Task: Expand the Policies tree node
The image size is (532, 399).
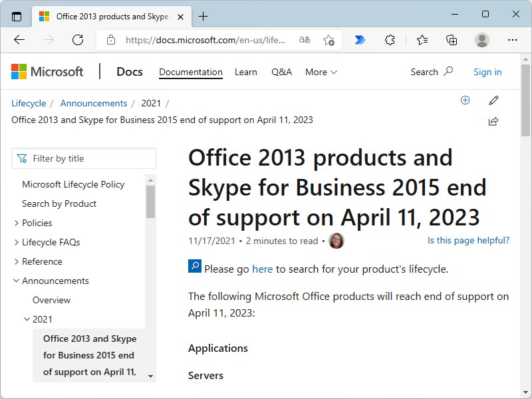Action: pyautogui.click(x=17, y=223)
